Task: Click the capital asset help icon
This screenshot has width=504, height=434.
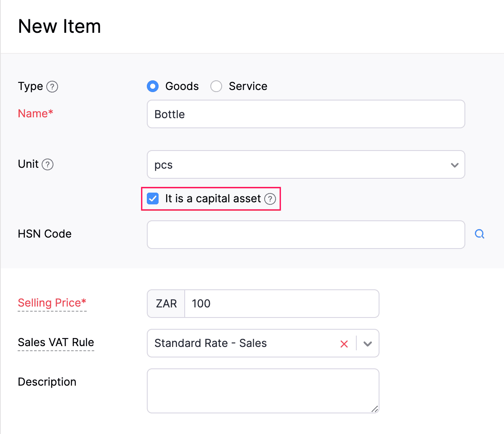Action: [270, 199]
